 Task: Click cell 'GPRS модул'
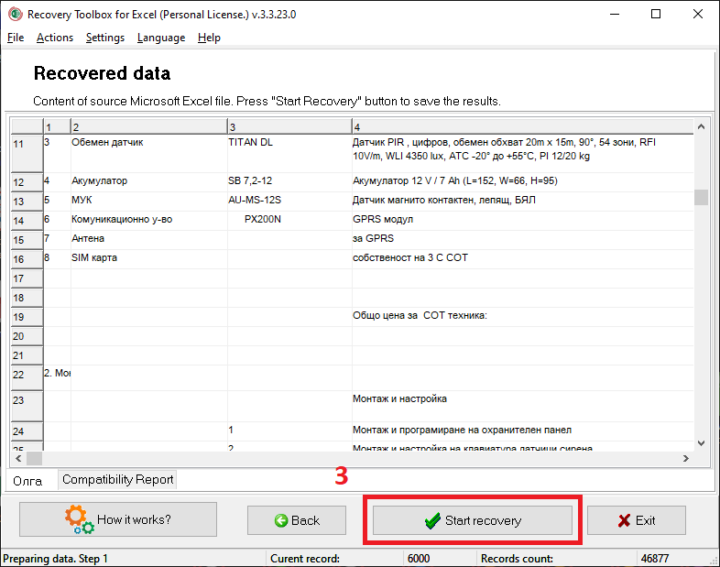pyautogui.click(x=523, y=220)
